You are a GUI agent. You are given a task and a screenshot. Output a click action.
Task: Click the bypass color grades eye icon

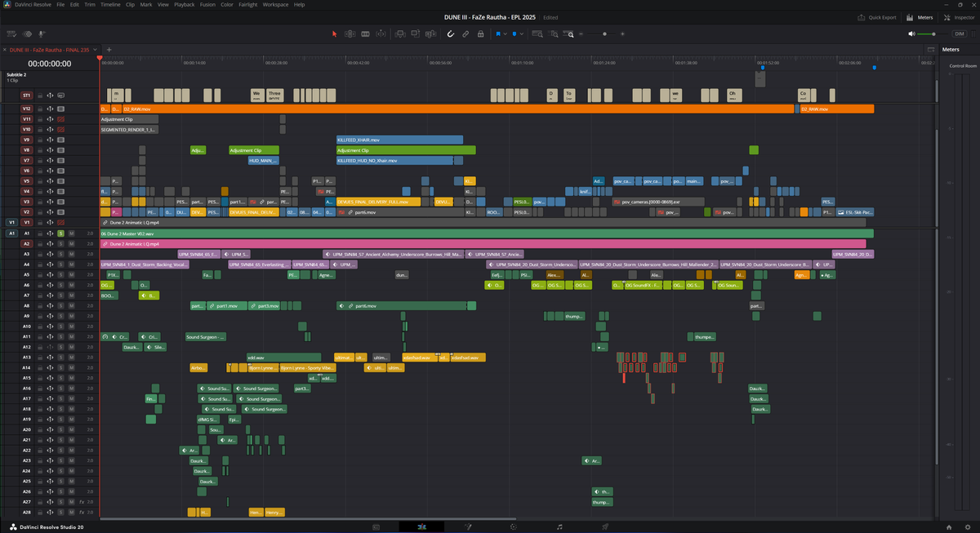(x=27, y=34)
